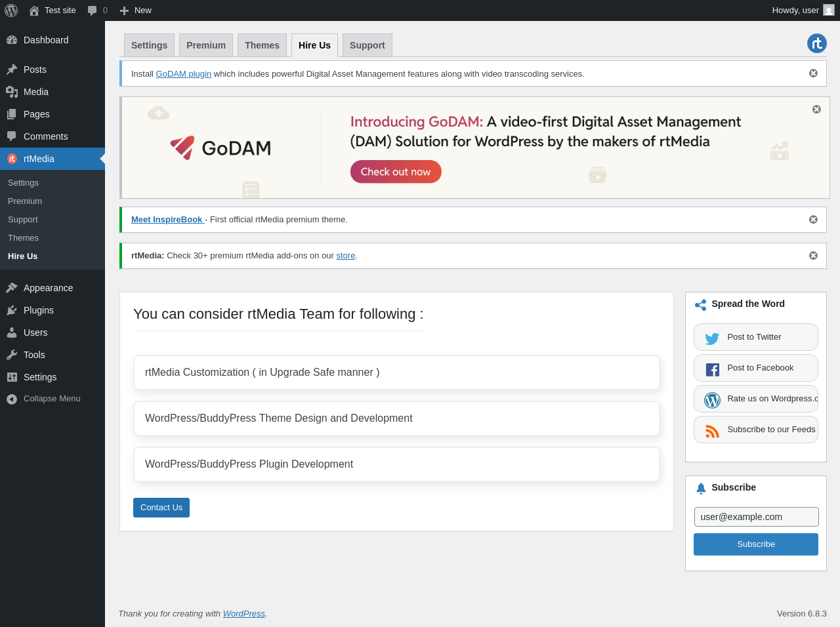Screen dimensions: 840x627
Task: Click the Comments icon in sidebar
Action: (x=12, y=136)
